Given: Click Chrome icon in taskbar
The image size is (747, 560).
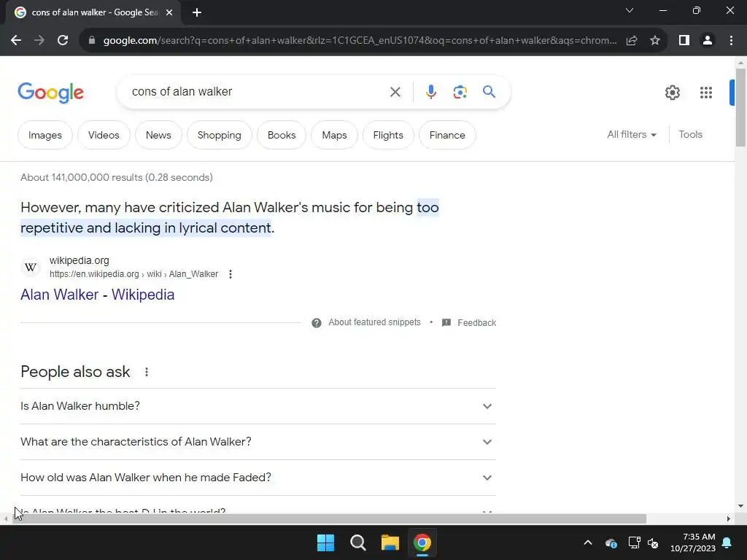Looking at the screenshot, I should point(422,542).
